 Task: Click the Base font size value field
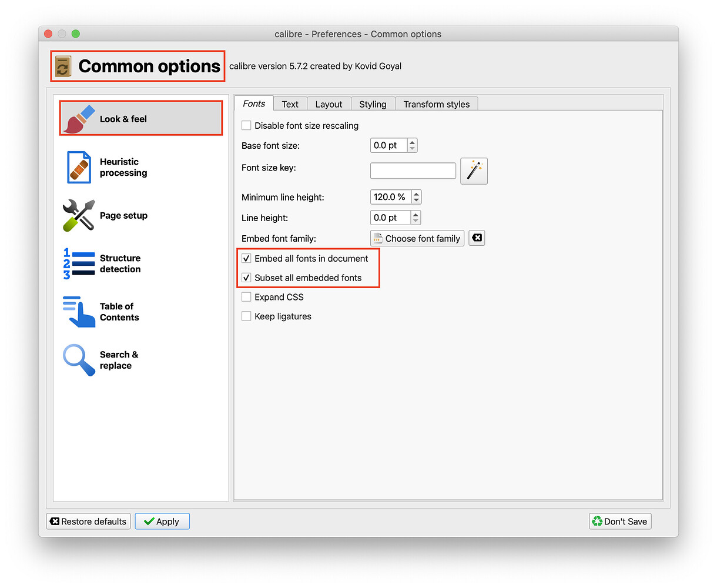pyautogui.click(x=388, y=145)
